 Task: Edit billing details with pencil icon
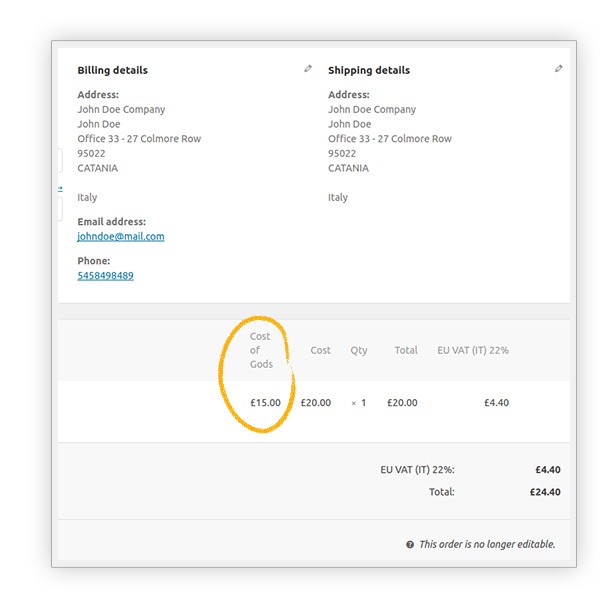tap(308, 69)
